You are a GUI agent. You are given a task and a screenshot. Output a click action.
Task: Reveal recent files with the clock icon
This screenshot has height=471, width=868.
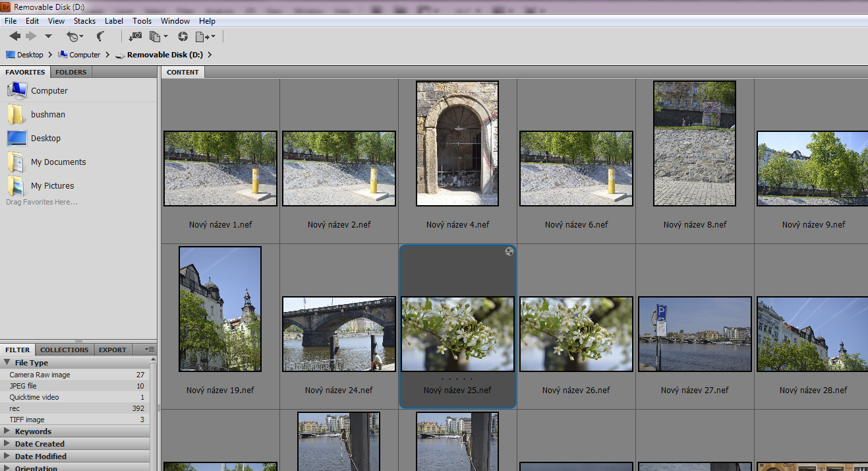74,36
